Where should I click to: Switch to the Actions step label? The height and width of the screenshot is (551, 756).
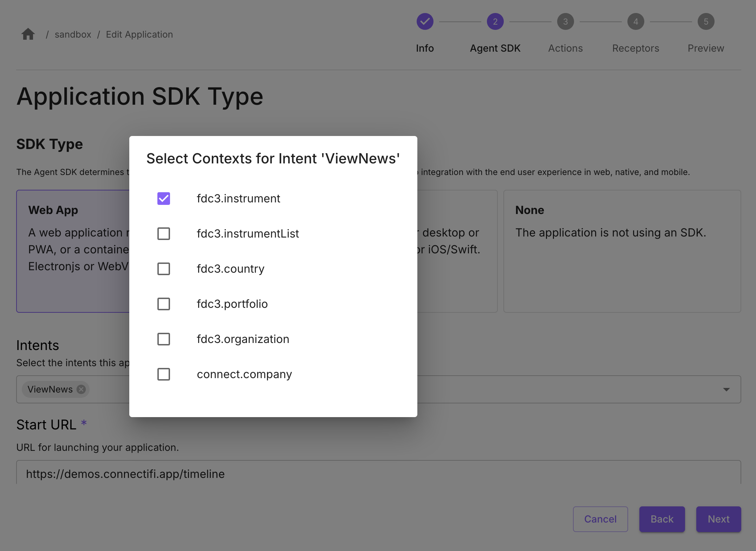tap(565, 48)
